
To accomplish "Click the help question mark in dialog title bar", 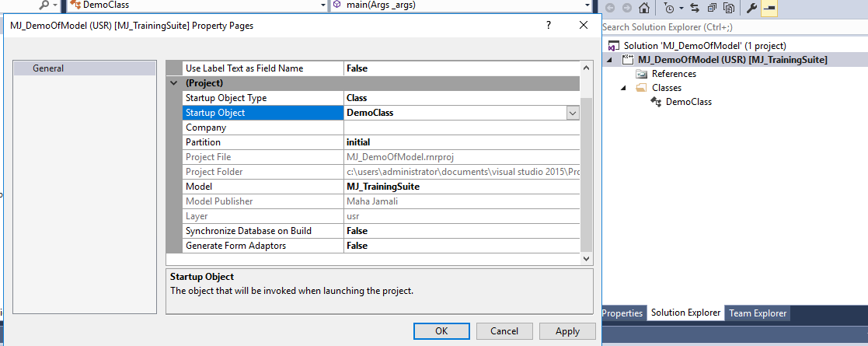I will coord(549,25).
